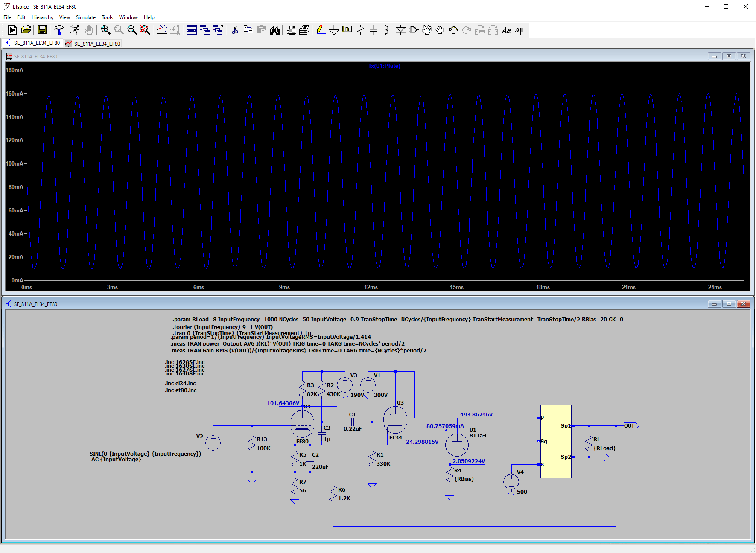Screen dimensions: 756x553
Task: Click the 0.22µF value of C1
Action: (x=353, y=428)
